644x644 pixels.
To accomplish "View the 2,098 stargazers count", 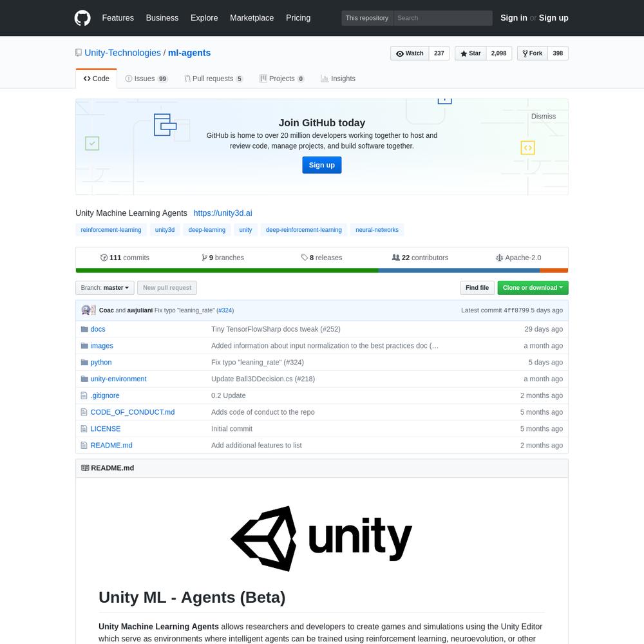I will pyautogui.click(x=499, y=53).
